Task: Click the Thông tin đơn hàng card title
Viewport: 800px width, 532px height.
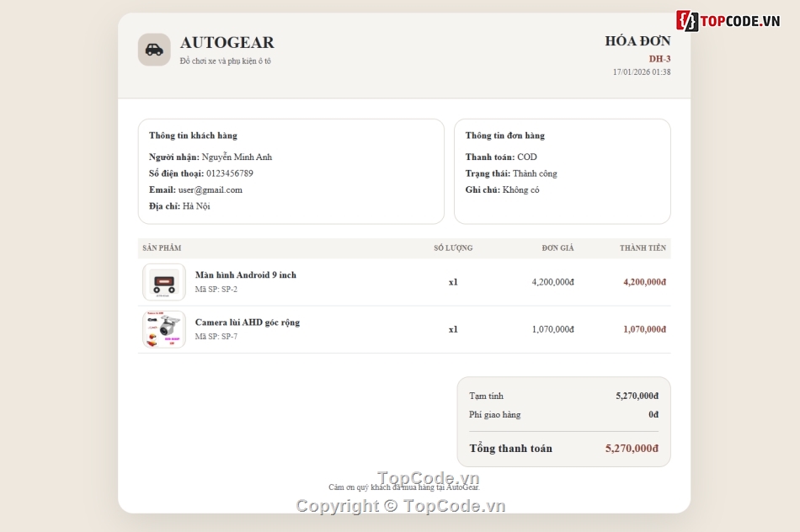Action: pyautogui.click(x=504, y=136)
